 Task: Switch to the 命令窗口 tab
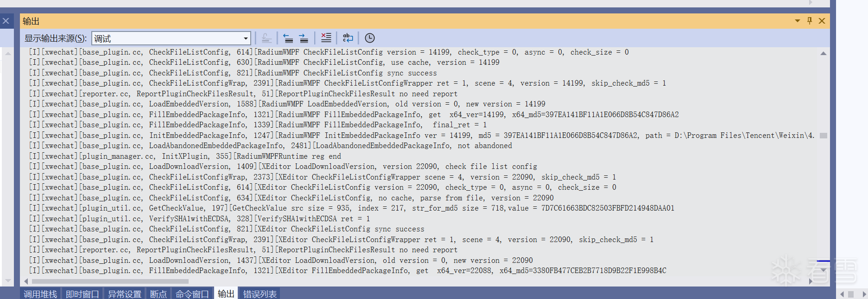(192, 293)
